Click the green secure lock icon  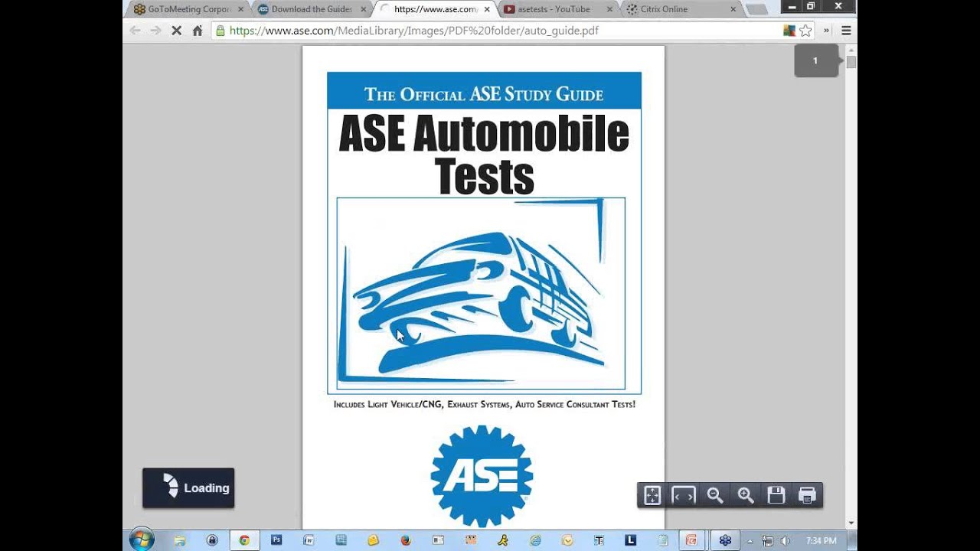point(220,31)
